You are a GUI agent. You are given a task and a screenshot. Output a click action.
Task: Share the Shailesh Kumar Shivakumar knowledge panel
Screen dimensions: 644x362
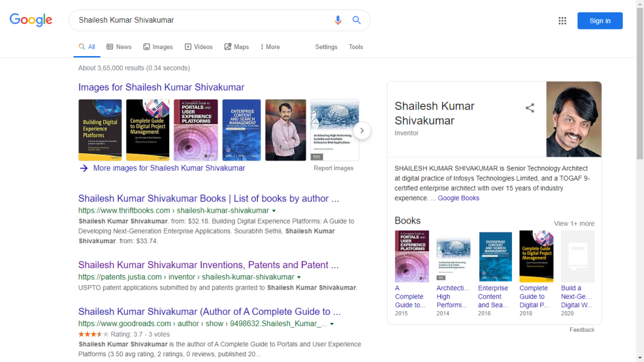click(530, 108)
